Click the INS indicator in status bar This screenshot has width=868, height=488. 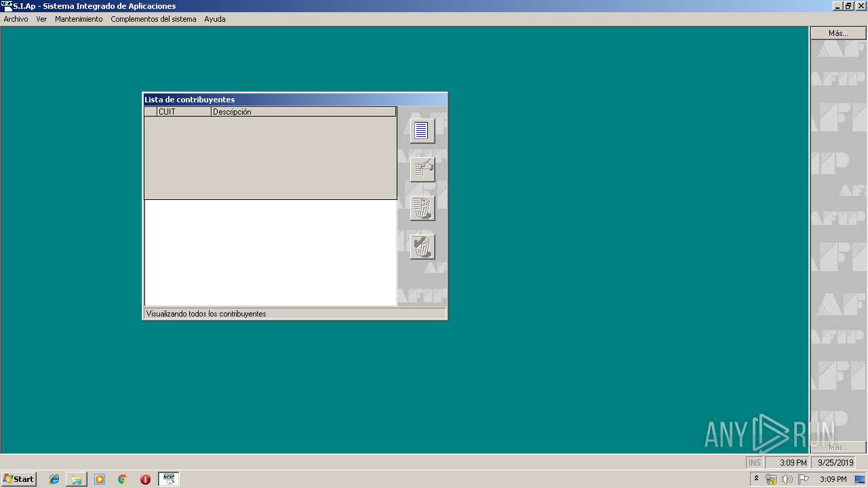click(x=755, y=463)
